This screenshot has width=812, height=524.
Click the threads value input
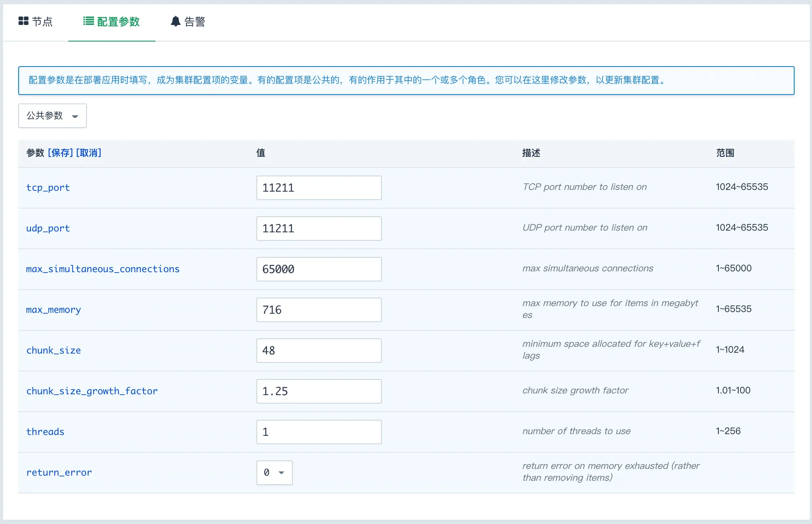(319, 432)
